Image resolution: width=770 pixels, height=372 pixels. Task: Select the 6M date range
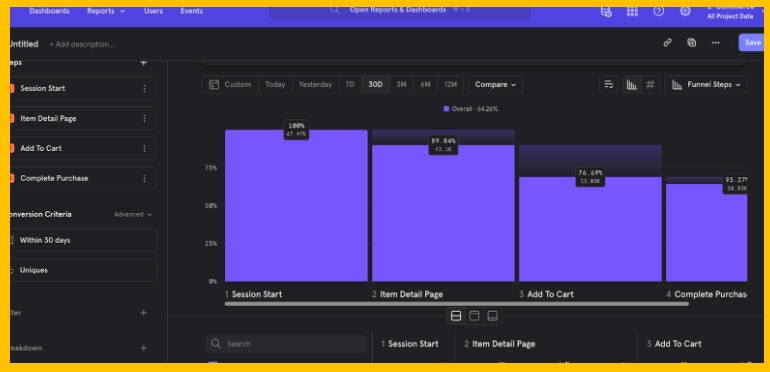click(425, 84)
